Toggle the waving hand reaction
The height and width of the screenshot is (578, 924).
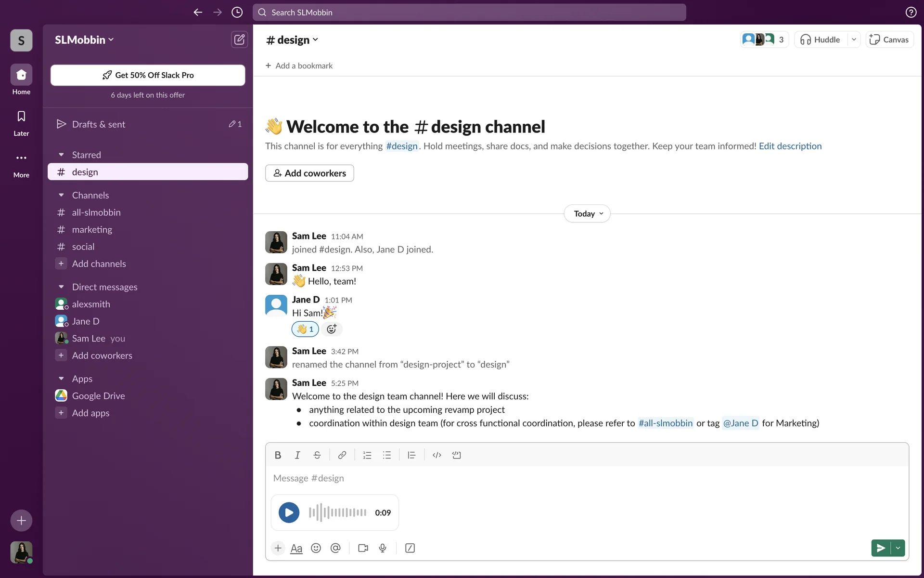click(x=305, y=329)
